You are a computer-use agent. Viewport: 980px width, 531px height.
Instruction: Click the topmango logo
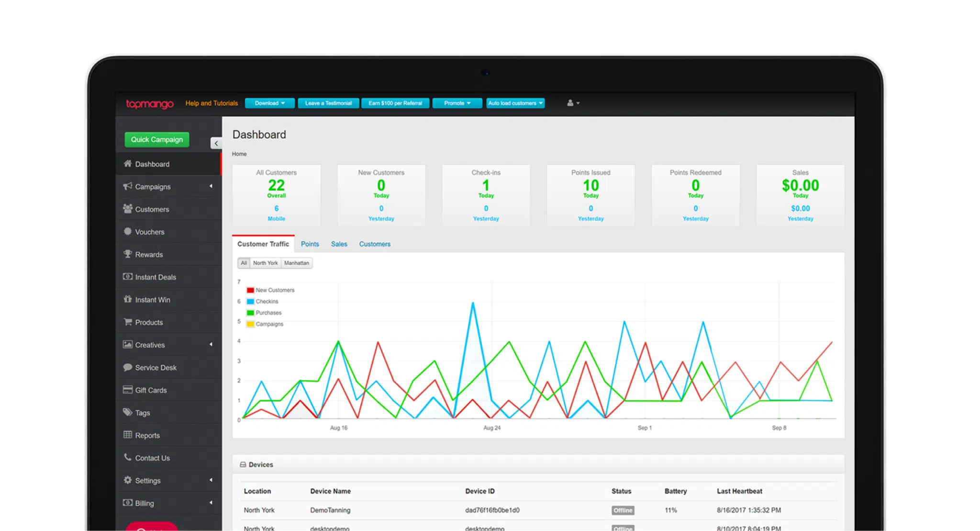(150, 103)
